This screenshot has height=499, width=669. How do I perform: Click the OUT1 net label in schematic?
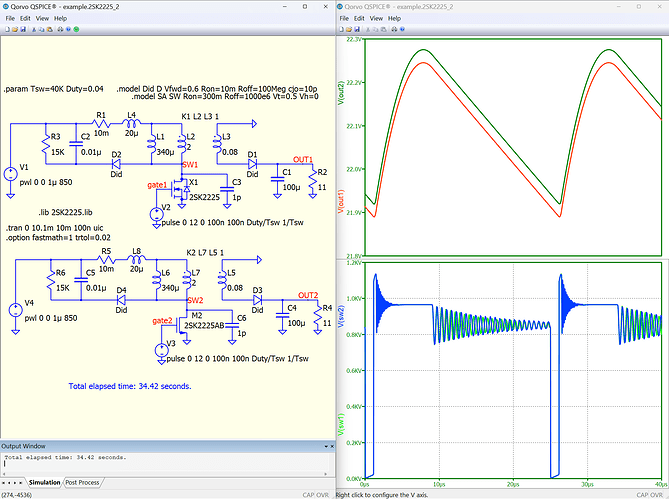[302, 159]
